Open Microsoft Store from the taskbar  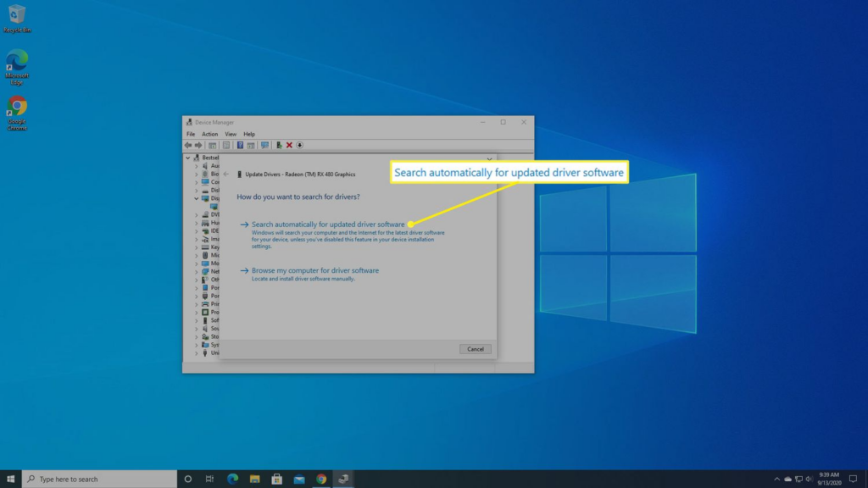pyautogui.click(x=277, y=479)
